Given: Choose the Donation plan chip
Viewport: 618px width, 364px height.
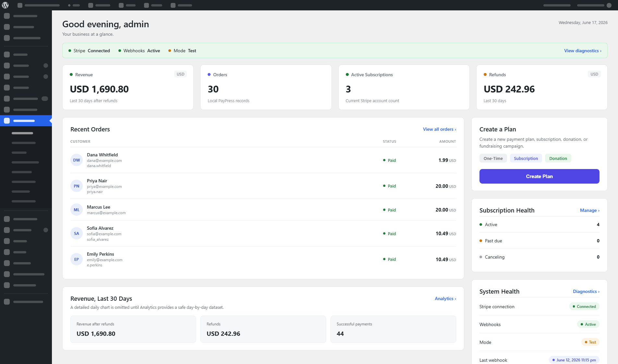Looking at the screenshot, I should click(558, 158).
